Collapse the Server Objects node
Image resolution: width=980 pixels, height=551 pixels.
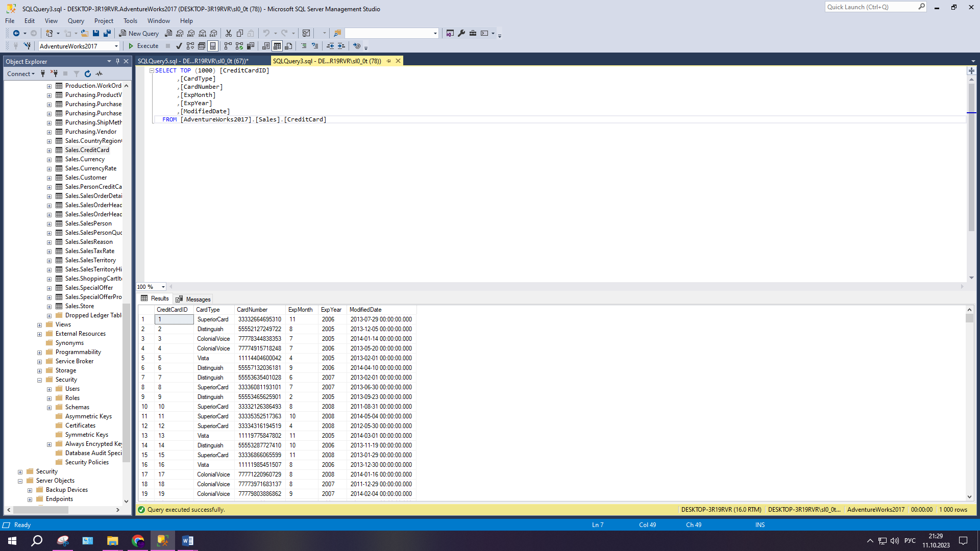pos(20,481)
